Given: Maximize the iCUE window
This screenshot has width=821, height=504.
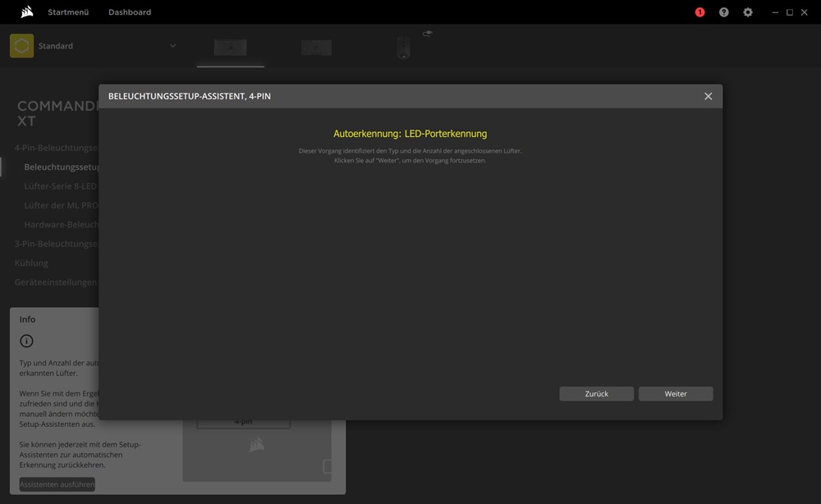Looking at the screenshot, I should (x=790, y=12).
